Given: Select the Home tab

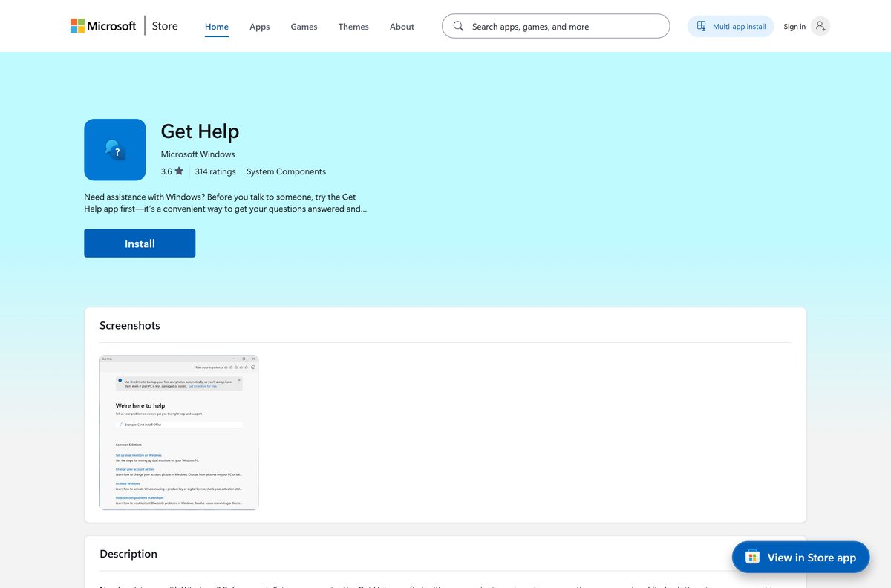Looking at the screenshot, I should click(x=217, y=27).
